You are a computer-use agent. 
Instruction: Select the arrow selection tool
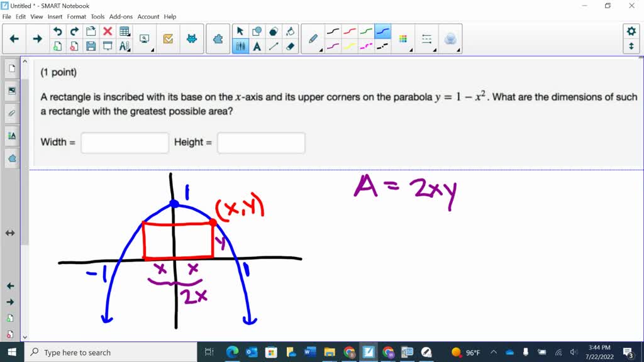tap(240, 31)
